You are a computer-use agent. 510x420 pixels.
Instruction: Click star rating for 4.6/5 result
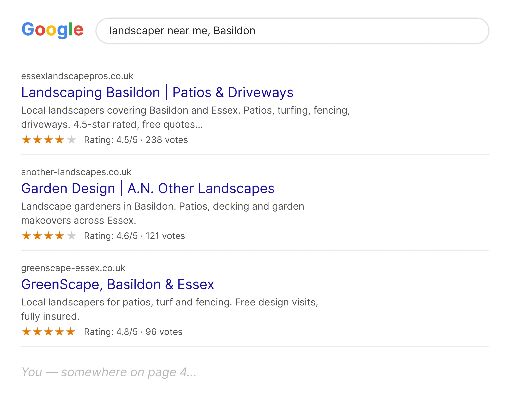coord(49,236)
